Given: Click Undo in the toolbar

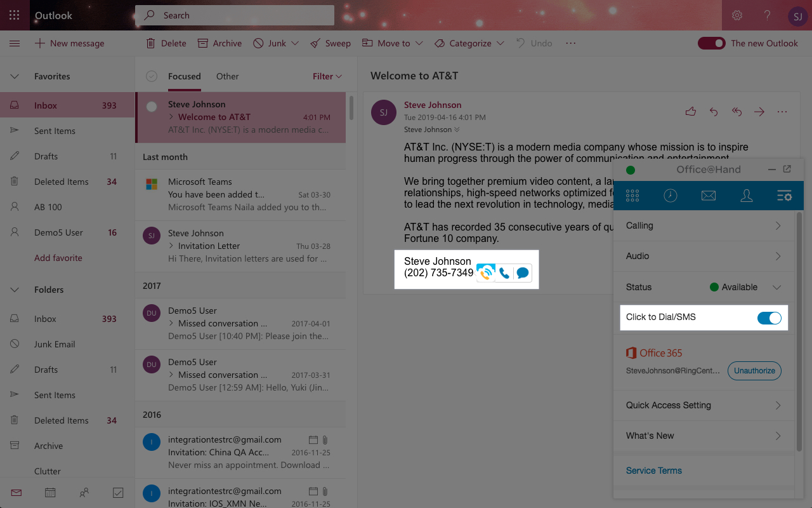Looking at the screenshot, I should pos(534,43).
